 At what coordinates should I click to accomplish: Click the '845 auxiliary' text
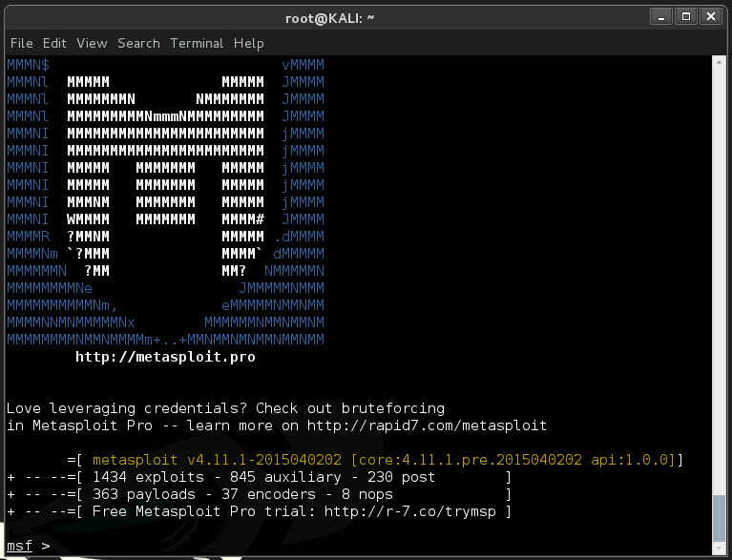coord(285,477)
